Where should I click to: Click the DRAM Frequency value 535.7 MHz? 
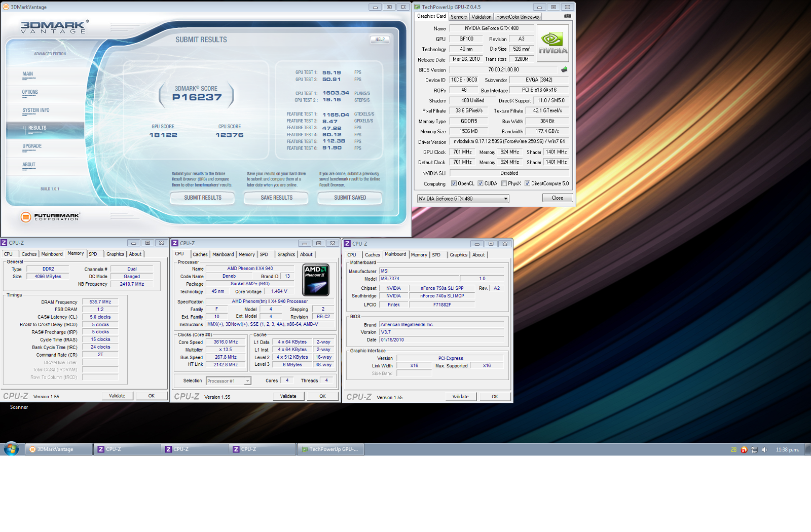(100, 301)
